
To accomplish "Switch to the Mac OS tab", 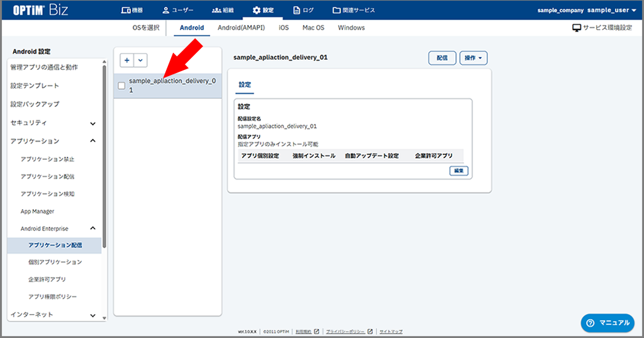I will [313, 28].
